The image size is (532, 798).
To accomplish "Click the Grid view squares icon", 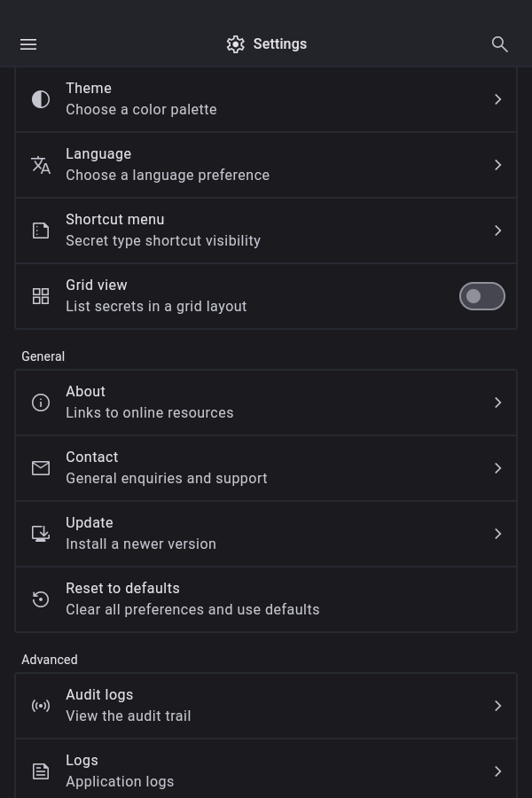I will pos(41,296).
